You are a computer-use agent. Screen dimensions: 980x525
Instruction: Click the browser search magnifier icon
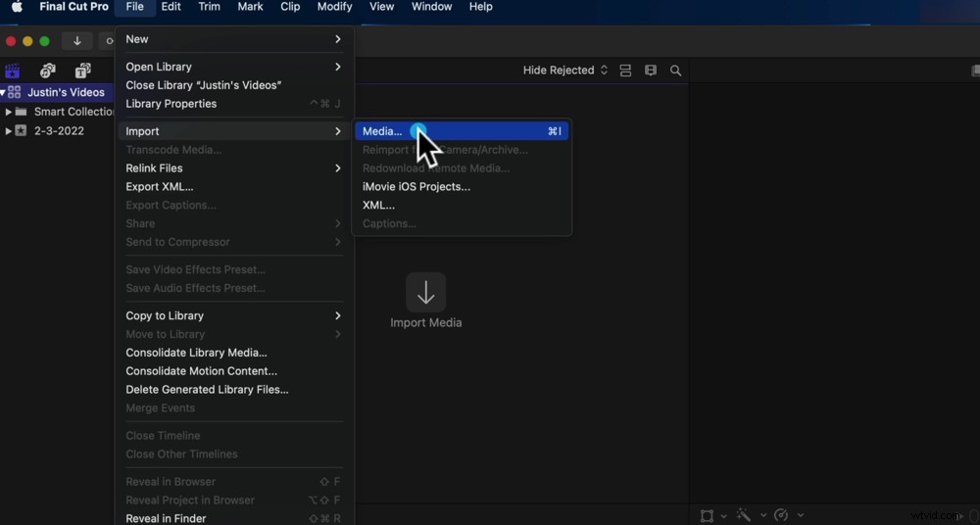675,71
